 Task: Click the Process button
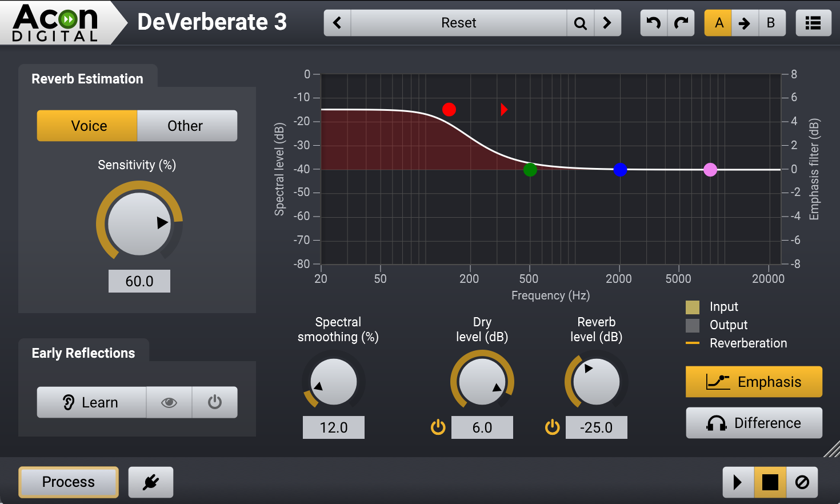pyautogui.click(x=69, y=482)
